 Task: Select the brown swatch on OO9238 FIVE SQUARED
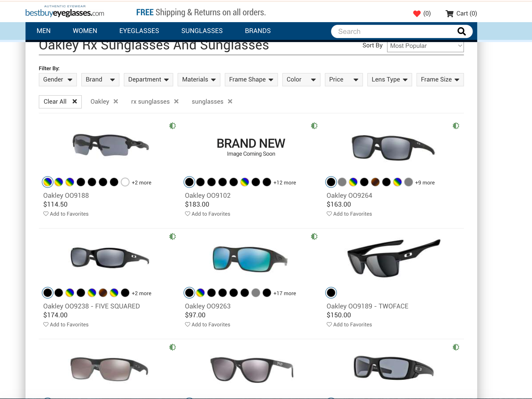click(x=103, y=293)
